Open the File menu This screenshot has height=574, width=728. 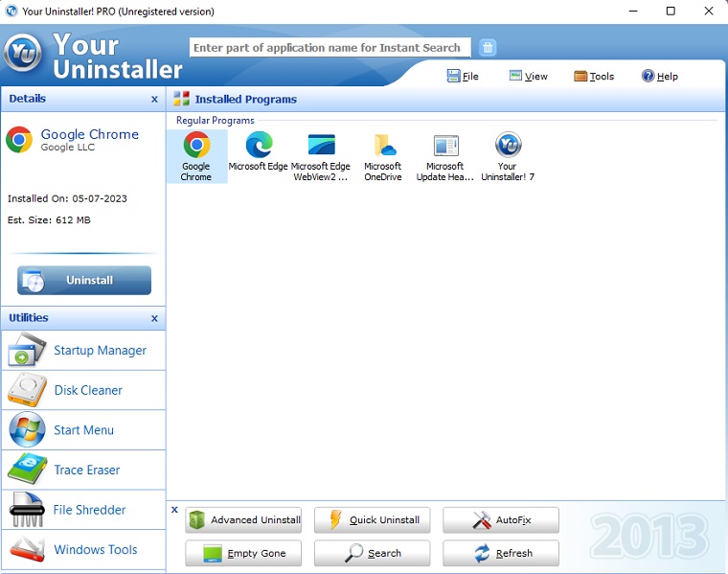click(463, 77)
